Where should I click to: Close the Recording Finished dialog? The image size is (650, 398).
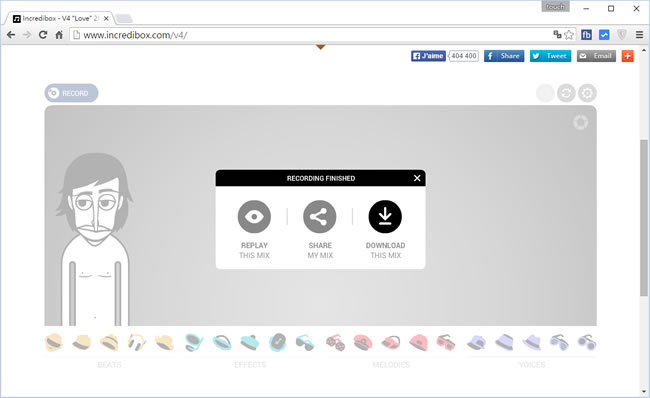click(x=417, y=178)
